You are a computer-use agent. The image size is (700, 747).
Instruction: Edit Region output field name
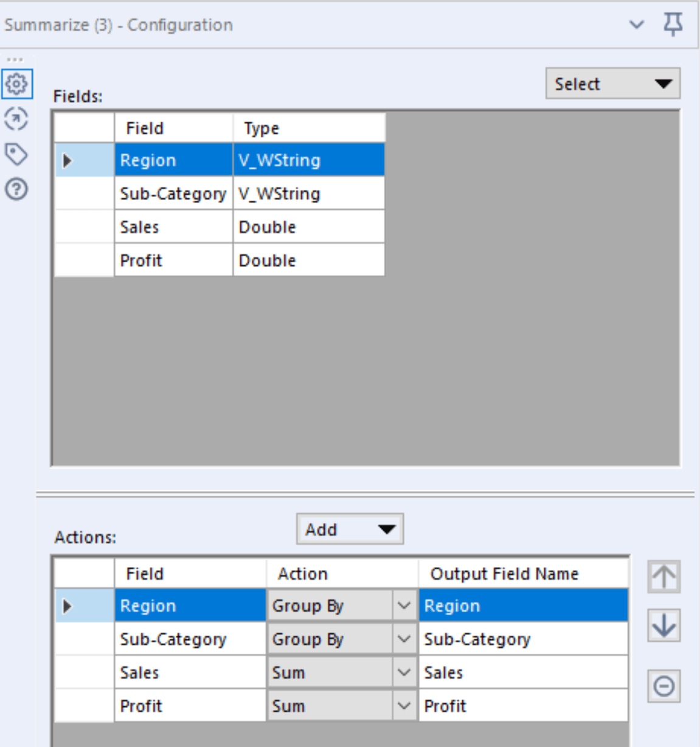(523, 605)
